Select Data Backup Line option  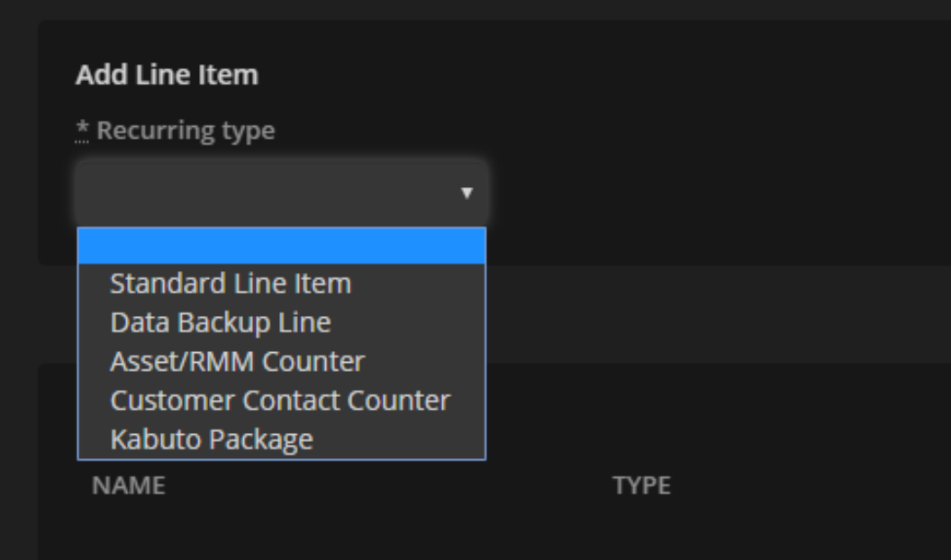[221, 322]
